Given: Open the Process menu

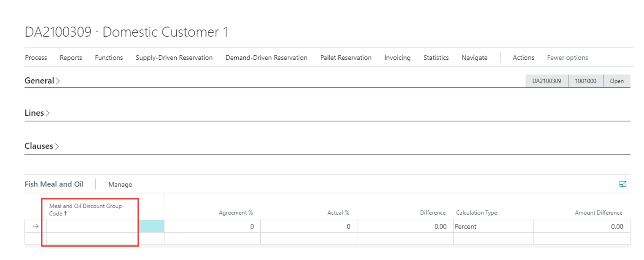Looking at the screenshot, I should (x=36, y=58).
